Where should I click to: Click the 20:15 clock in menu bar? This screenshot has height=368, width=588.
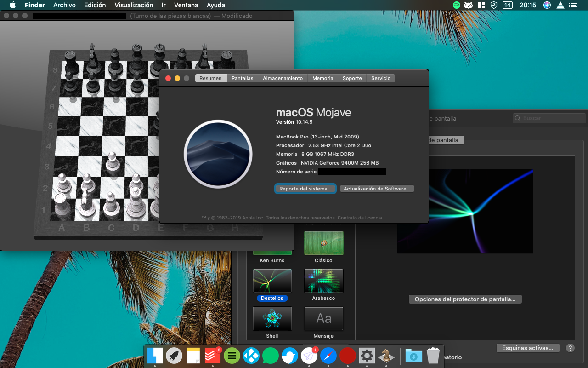528,5
